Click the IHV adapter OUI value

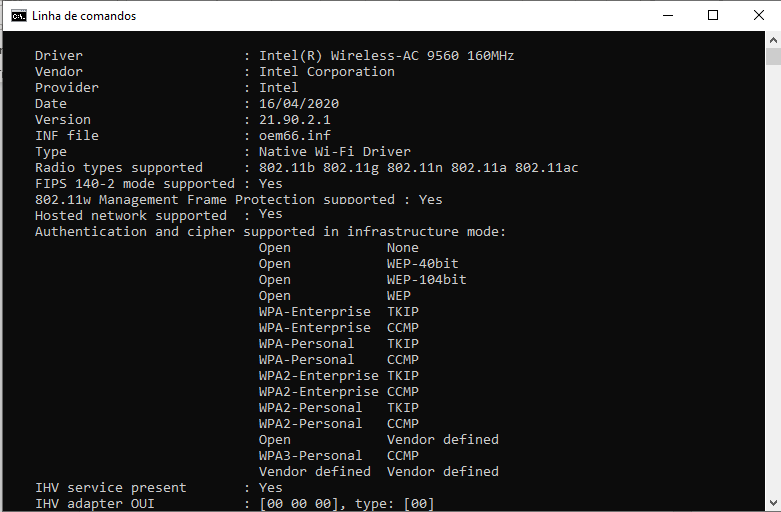coord(347,504)
